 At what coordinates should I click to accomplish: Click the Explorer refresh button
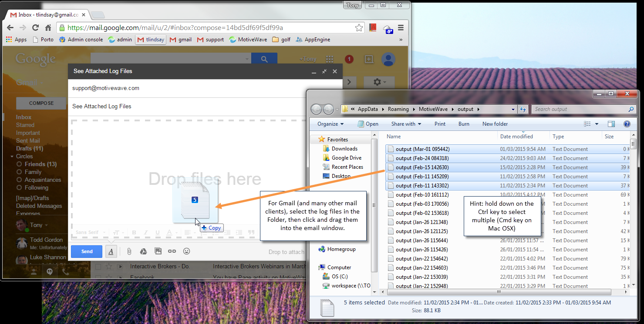(x=523, y=109)
